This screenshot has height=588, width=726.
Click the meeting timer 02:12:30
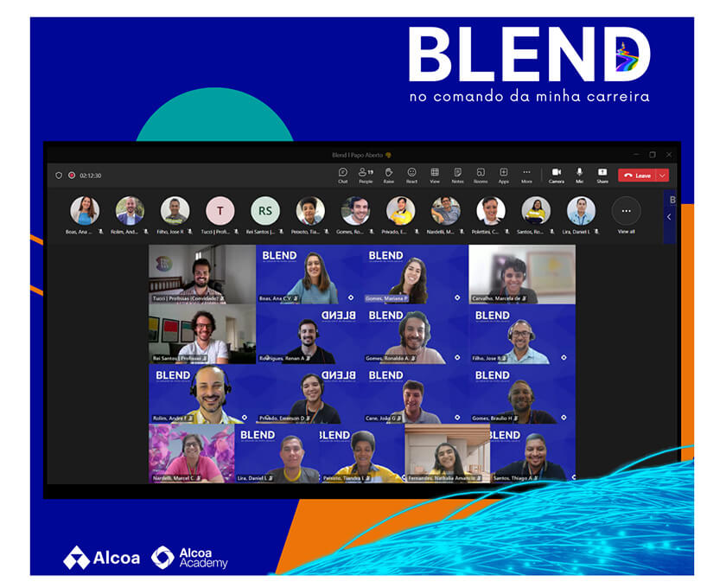pyautogui.click(x=90, y=176)
